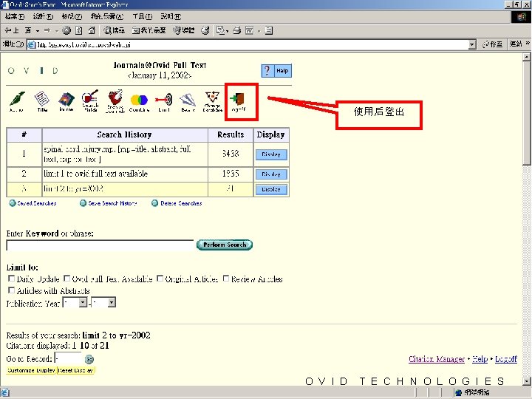
Task: Open the Back button history dropdown
Action: [38, 31]
